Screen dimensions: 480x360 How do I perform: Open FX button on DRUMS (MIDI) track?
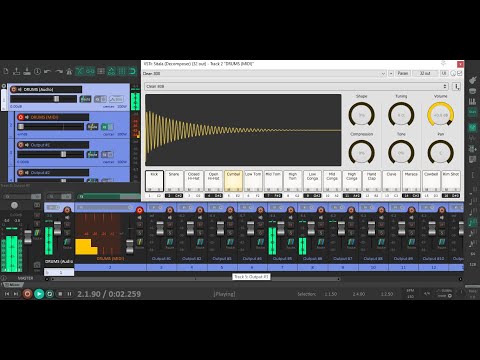click(107, 127)
